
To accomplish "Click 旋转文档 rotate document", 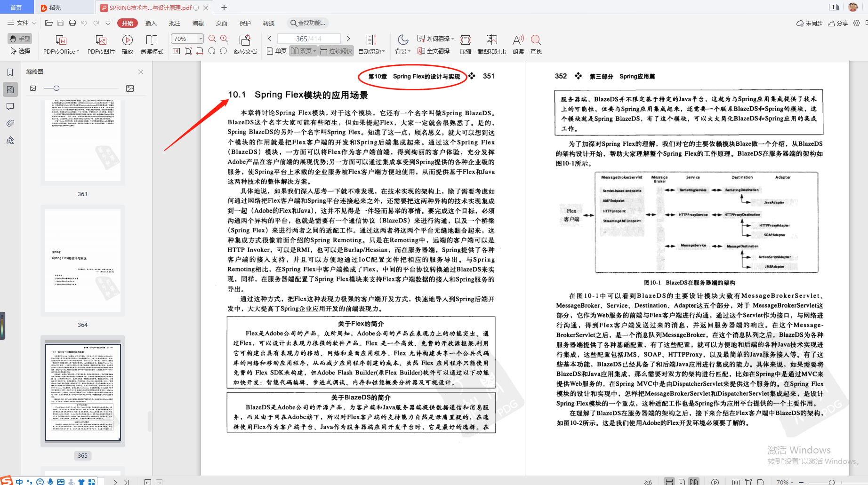I will tap(245, 45).
